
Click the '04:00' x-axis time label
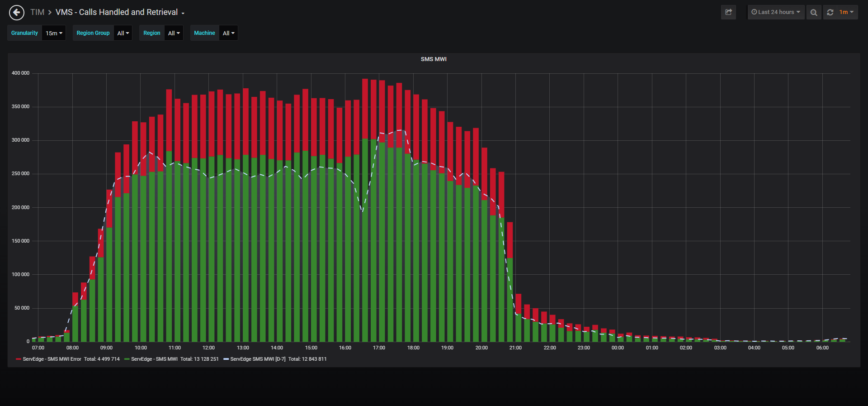tap(754, 348)
